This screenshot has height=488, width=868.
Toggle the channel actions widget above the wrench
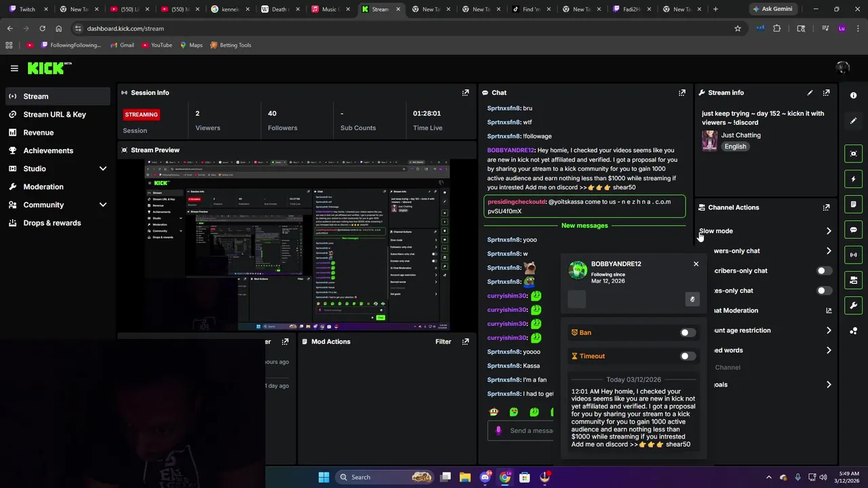tap(853, 280)
